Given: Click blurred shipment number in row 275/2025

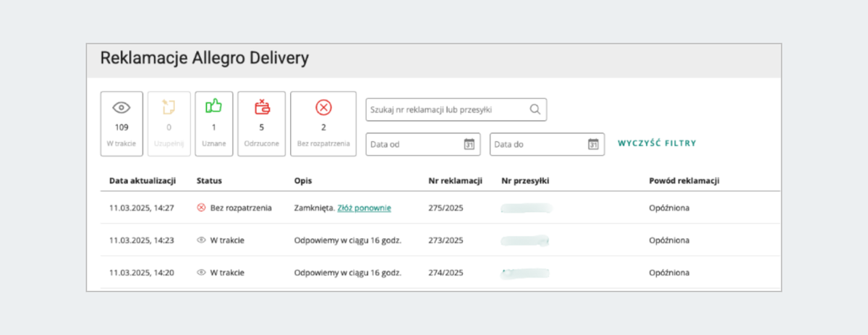Looking at the screenshot, I should tap(526, 208).
